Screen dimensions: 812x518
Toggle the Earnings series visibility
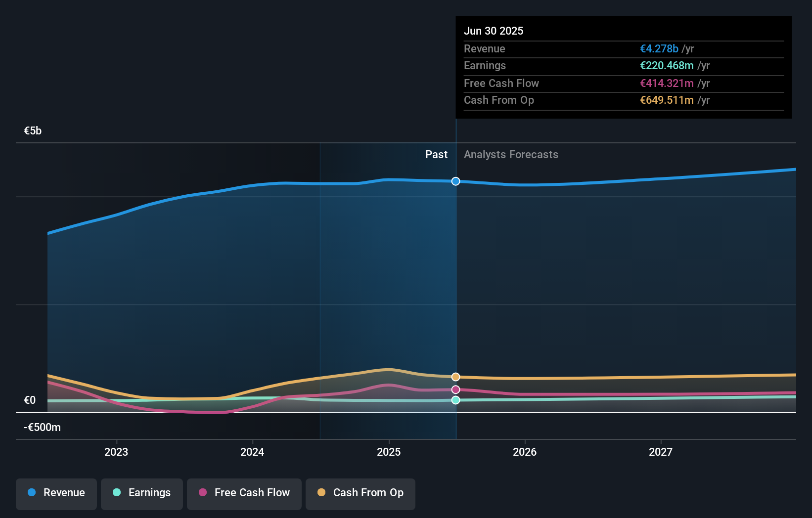tap(142, 493)
